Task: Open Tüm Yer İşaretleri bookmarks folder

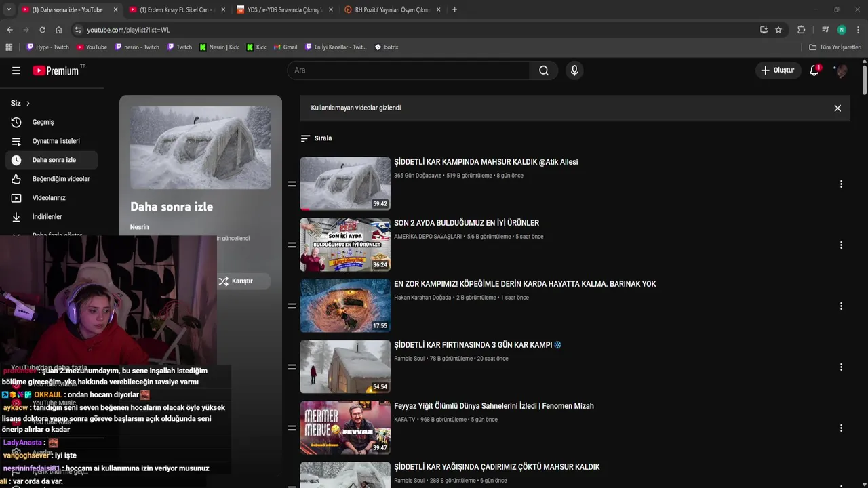Action: pos(835,47)
